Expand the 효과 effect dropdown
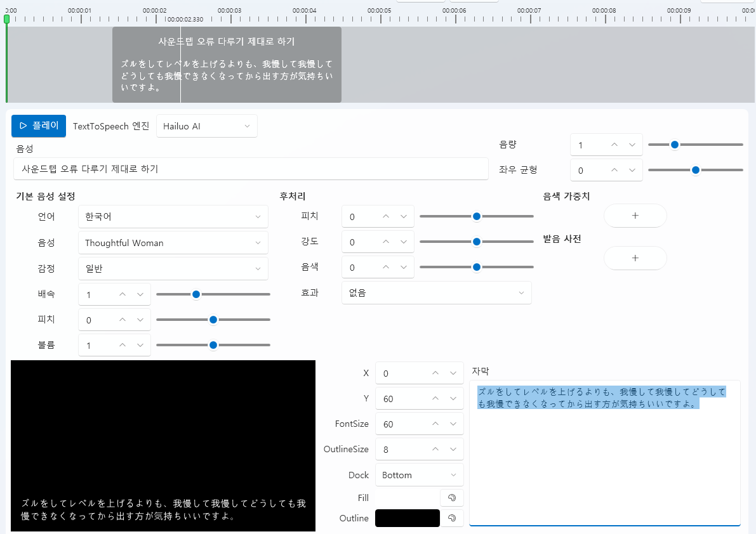Screen dimensions: 756x534 pyautogui.click(x=436, y=293)
